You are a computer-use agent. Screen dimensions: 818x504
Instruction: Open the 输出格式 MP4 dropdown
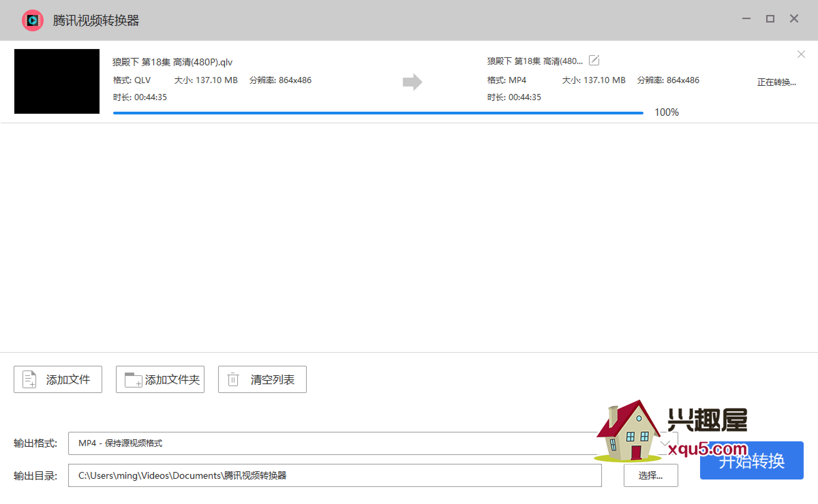[373, 443]
